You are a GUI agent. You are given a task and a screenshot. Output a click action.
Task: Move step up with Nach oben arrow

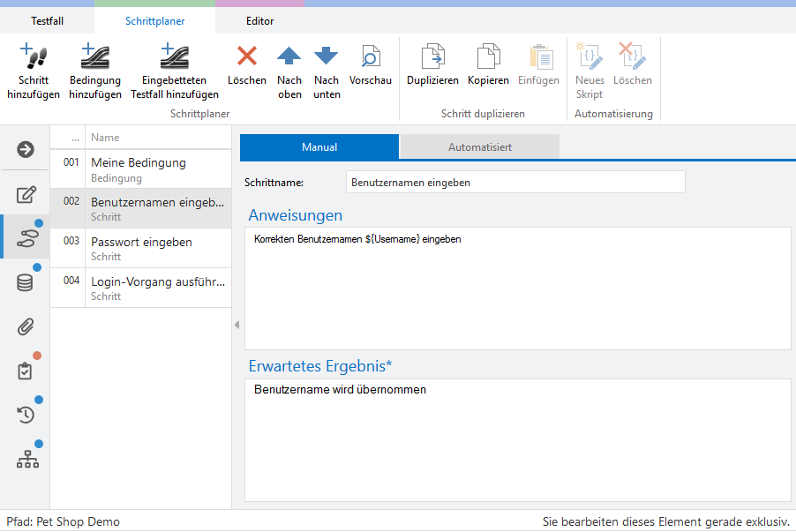point(289,57)
